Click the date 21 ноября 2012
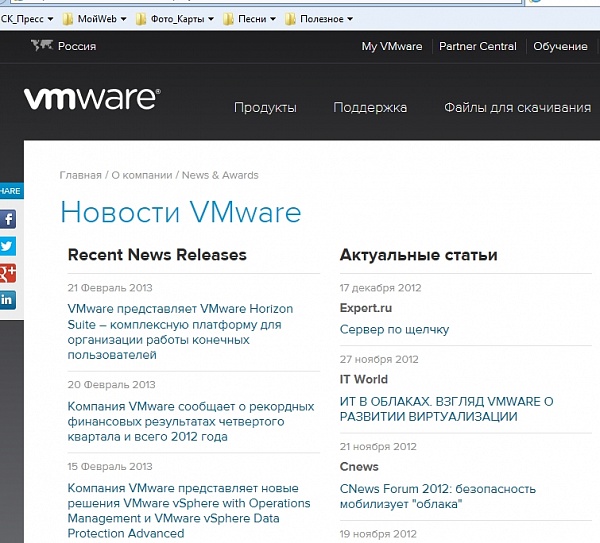 point(378,447)
